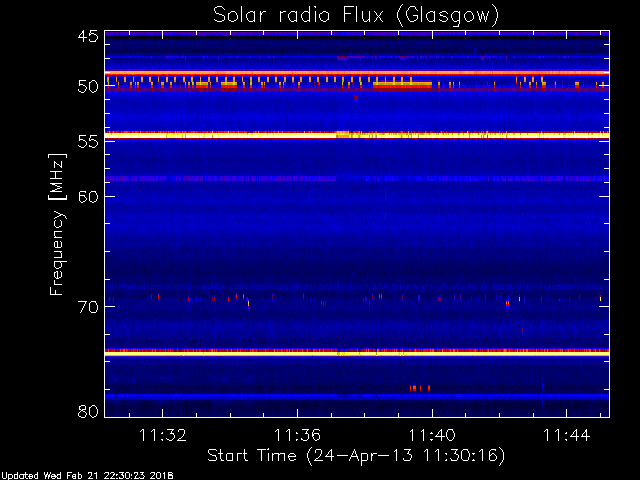Click the bright yellow band near 55 MHz
The width and height of the screenshot is (640, 480).
357,135
